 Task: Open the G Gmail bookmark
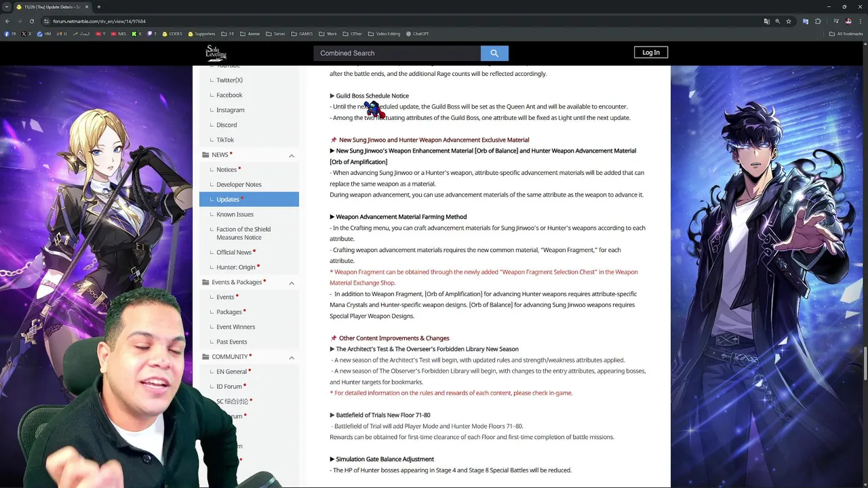point(62,34)
